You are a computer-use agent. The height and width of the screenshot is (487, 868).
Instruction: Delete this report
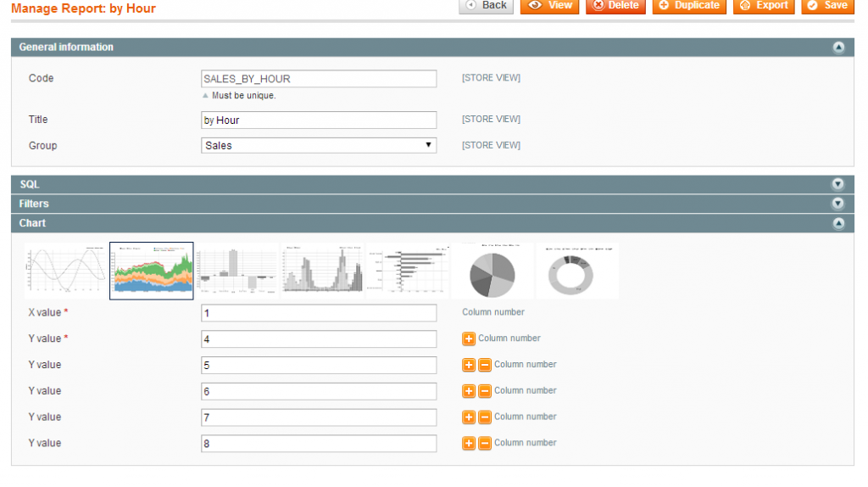tap(615, 6)
